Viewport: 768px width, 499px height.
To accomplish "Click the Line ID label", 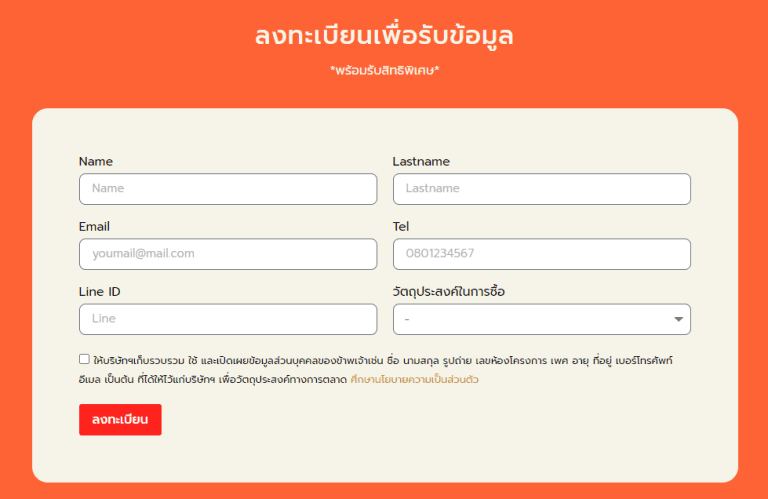I will (99, 292).
